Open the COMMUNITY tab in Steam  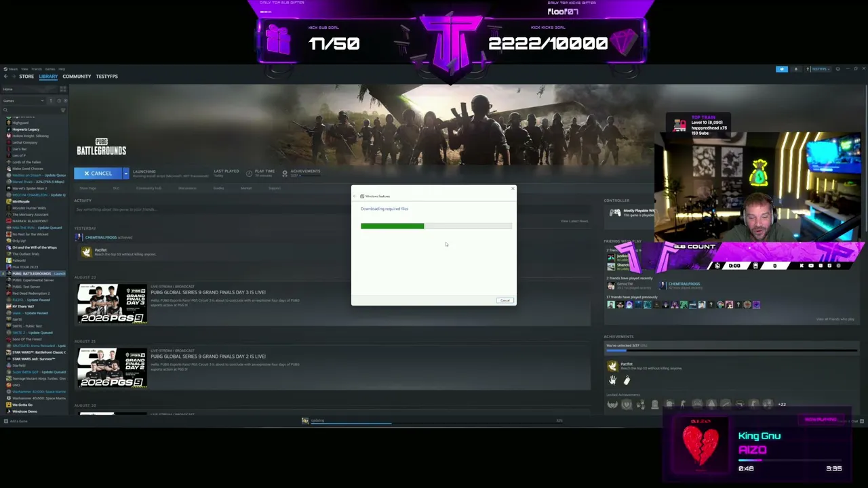click(77, 77)
